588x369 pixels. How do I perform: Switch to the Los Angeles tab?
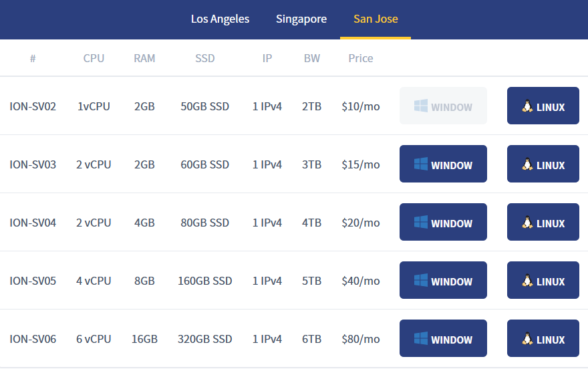(220, 19)
